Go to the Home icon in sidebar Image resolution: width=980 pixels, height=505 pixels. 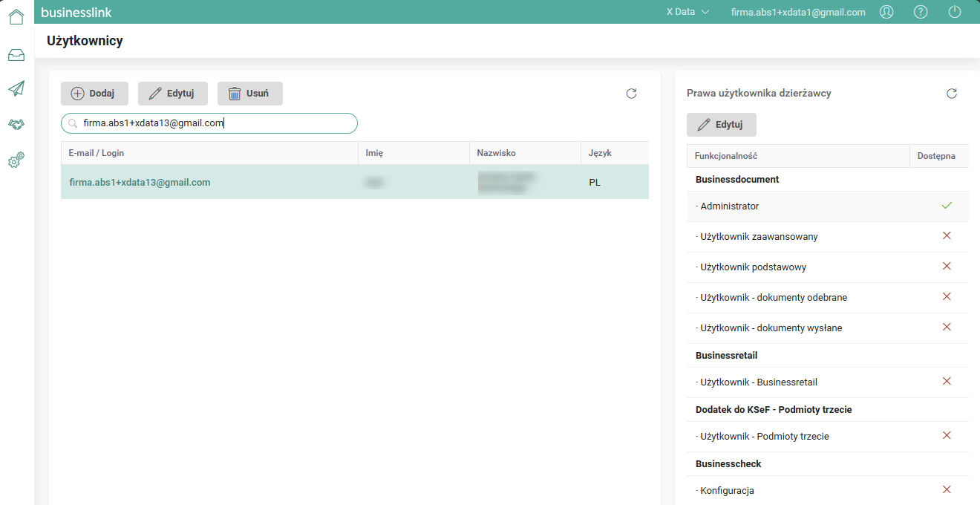tap(16, 16)
